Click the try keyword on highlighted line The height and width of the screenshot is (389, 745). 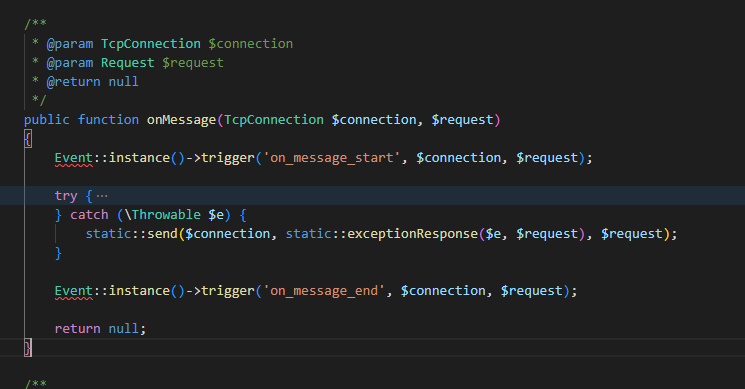click(x=66, y=196)
